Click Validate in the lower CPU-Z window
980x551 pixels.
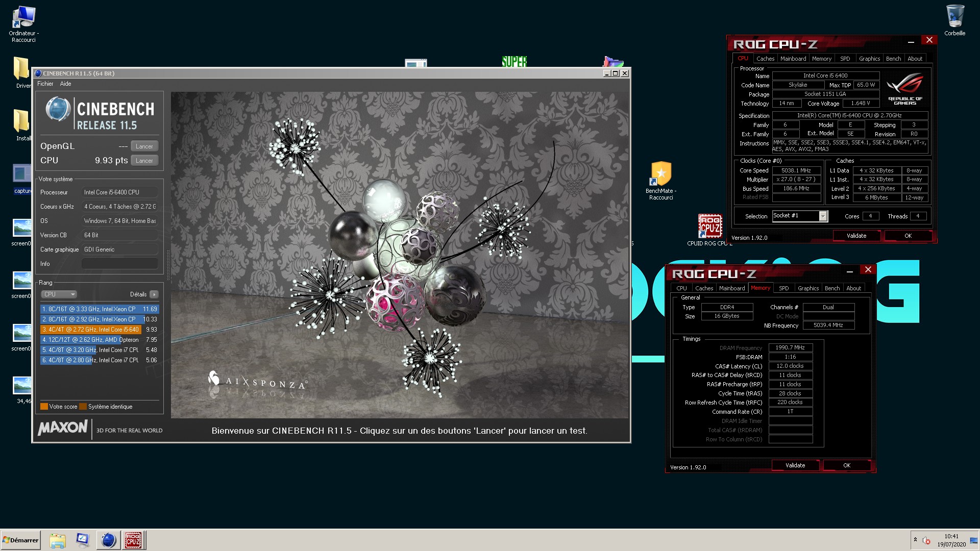click(795, 465)
